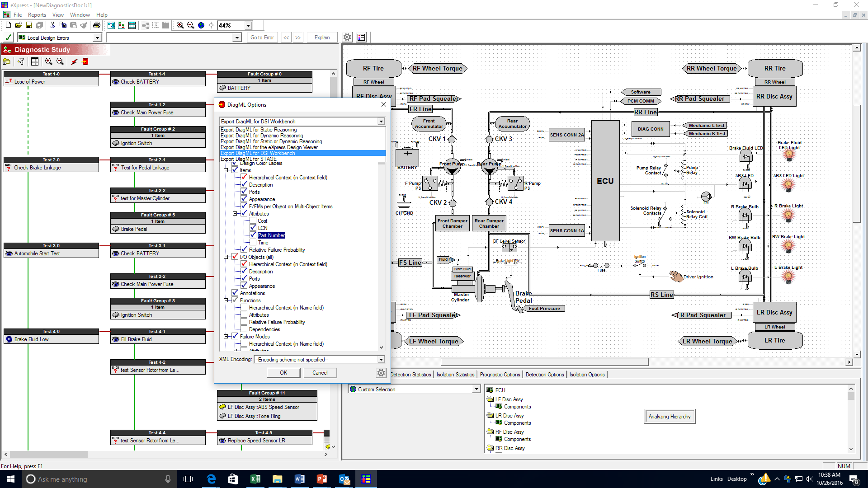Uncheck the Part Number checkbox

tap(253, 235)
